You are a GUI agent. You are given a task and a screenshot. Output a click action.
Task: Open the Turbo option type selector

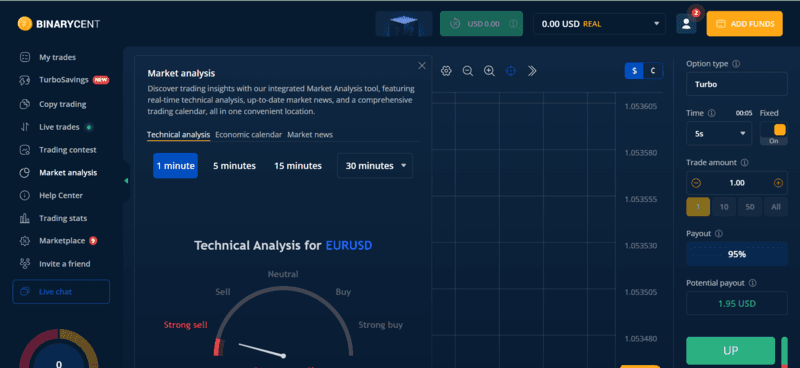click(x=737, y=84)
